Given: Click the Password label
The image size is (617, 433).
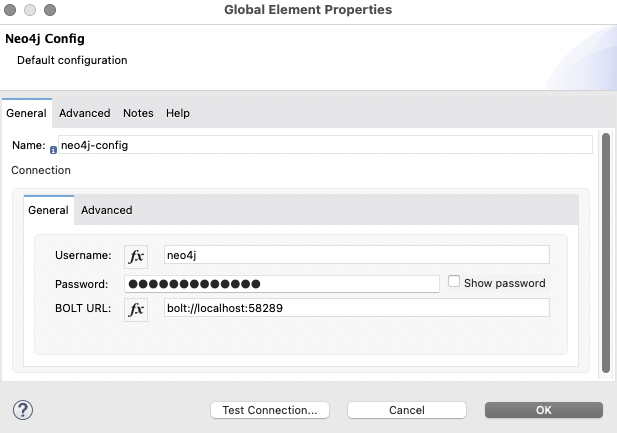Looking at the screenshot, I should pos(81,284).
